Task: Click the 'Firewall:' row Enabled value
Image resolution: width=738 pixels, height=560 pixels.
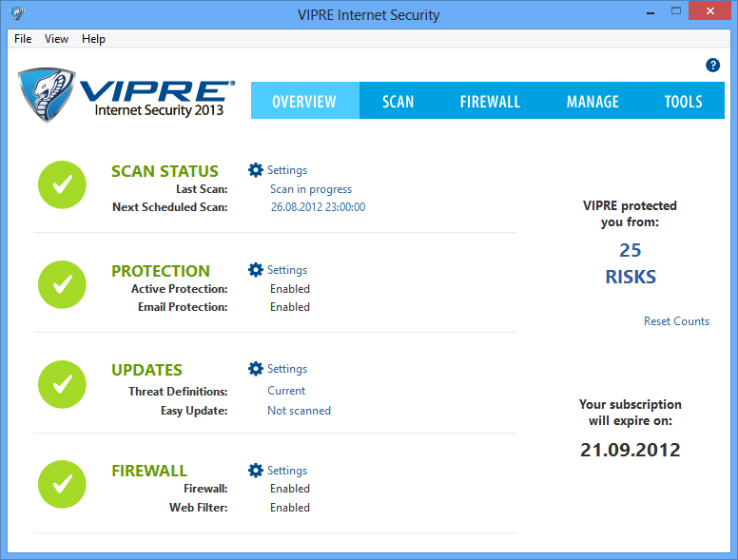Action: click(x=290, y=489)
